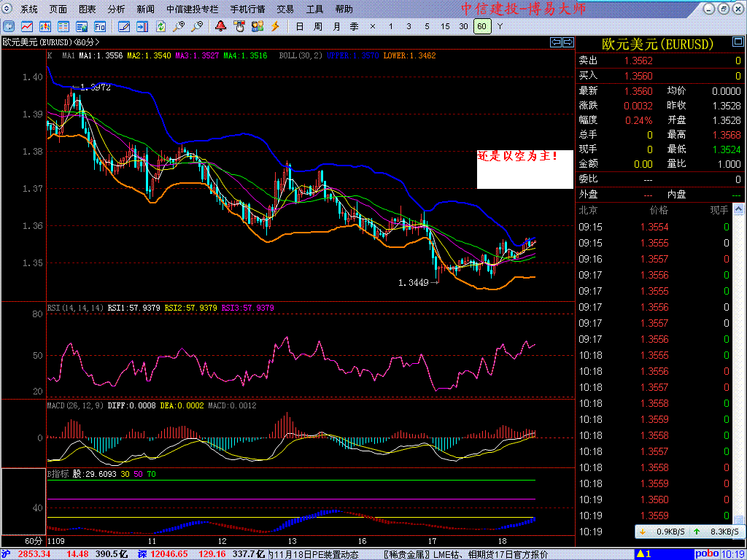747x560 pixels.
Task: Click the back navigation arrow icon in toolbar
Action: (9, 26)
